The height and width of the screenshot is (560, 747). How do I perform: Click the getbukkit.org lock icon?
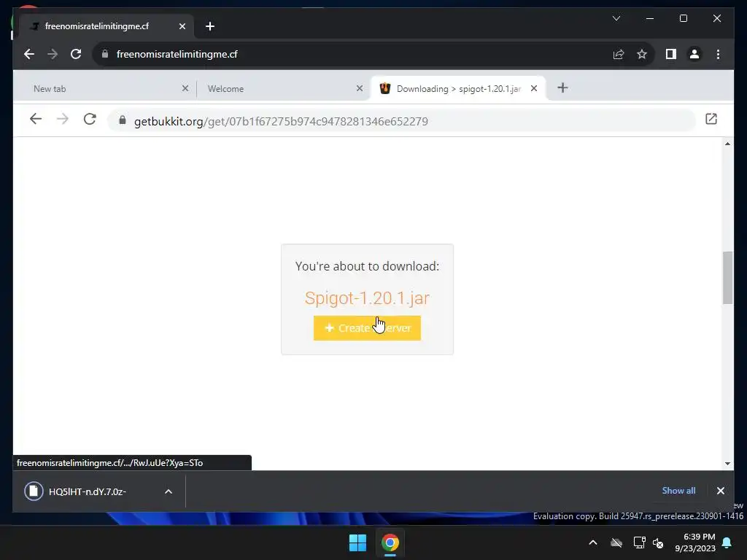pyautogui.click(x=123, y=120)
